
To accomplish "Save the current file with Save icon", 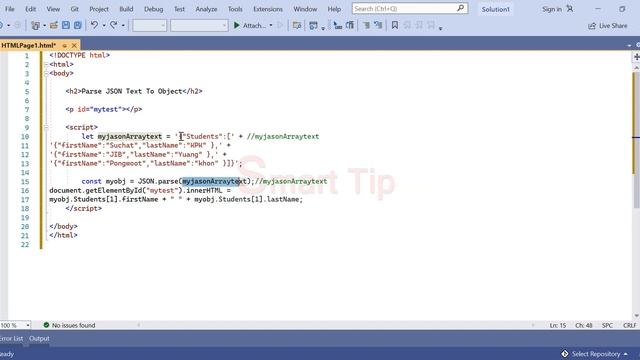I will tap(66, 26).
